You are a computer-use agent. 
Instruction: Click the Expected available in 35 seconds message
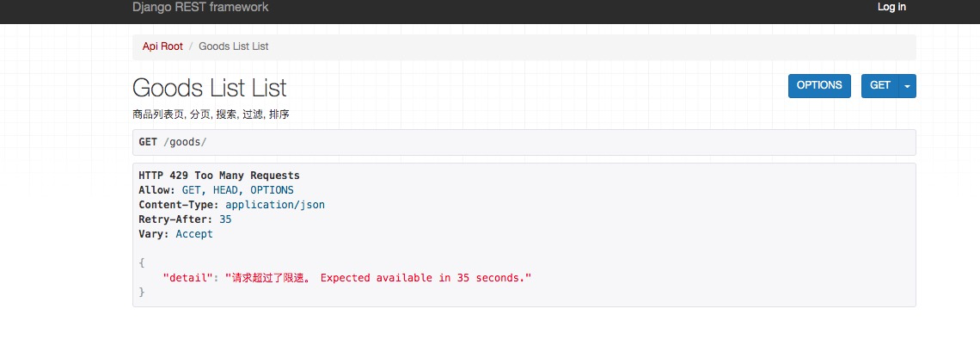425,278
